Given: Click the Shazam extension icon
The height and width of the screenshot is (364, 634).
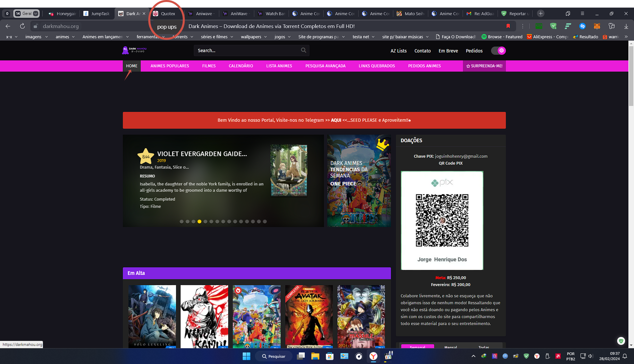Looking at the screenshot, I should (x=582, y=26).
